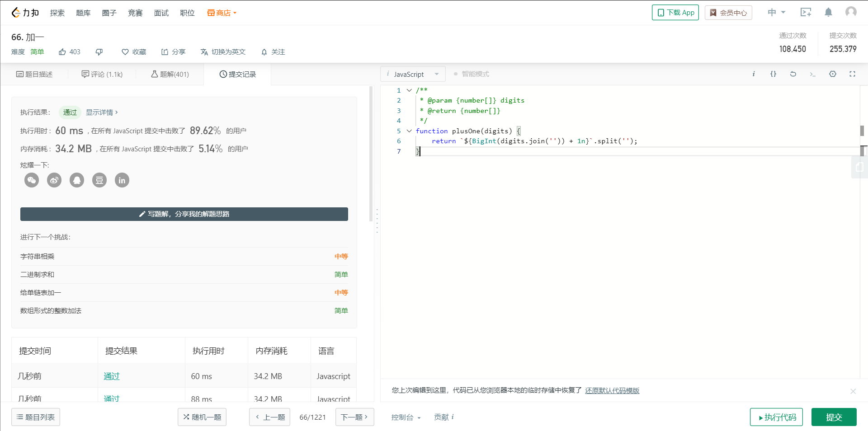Viewport: 868px width, 431px height.
Task: Share result on QQ
Action: click(x=77, y=180)
